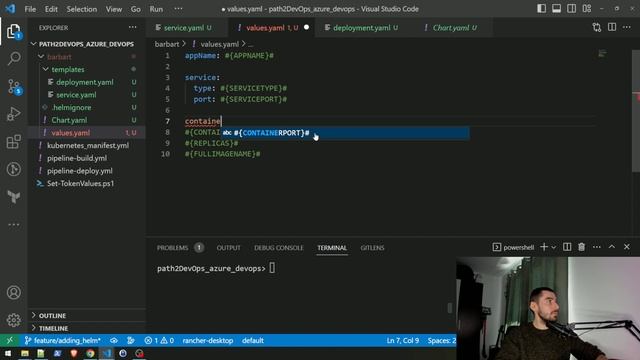The width and height of the screenshot is (640, 360).
Task: Click rancher-desktop context in status bar
Action: pyautogui.click(x=208, y=340)
